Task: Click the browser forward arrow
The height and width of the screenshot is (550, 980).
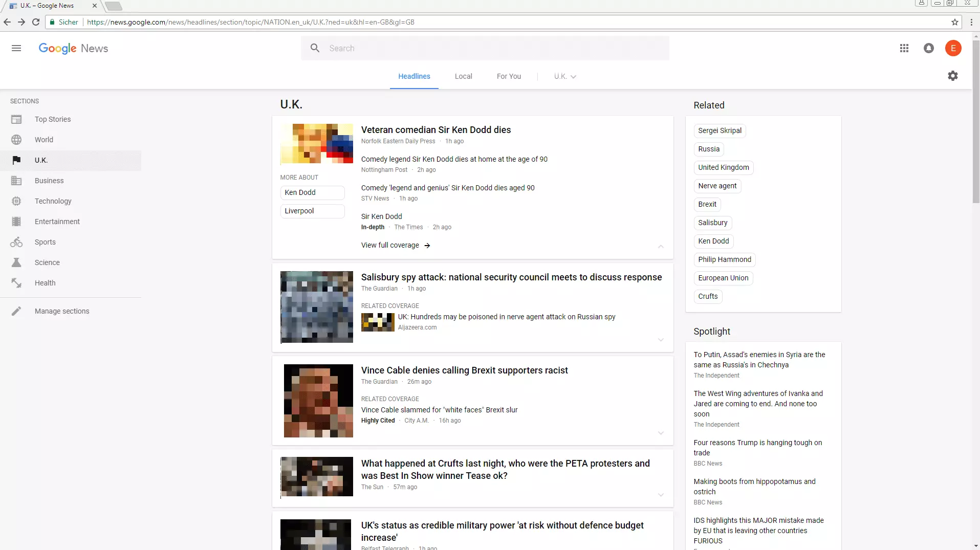Action: coord(21,22)
